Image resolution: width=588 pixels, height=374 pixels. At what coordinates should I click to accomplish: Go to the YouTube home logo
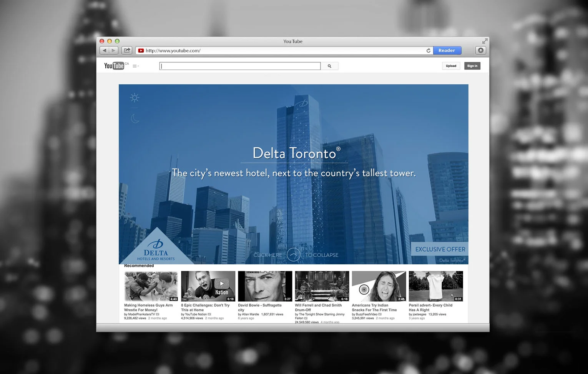114,66
